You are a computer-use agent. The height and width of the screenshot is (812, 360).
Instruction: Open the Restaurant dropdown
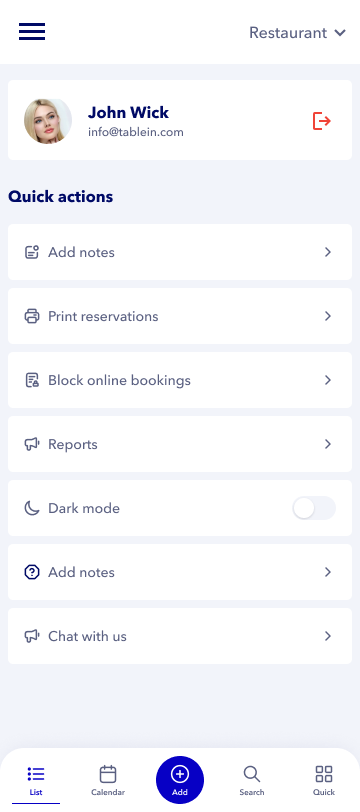297,33
